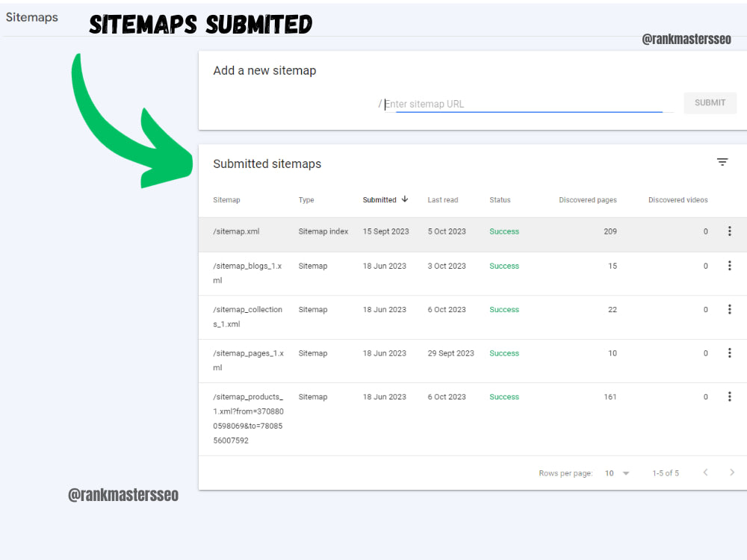The image size is (747, 560).
Task: Select the 209 discovered pages value
Action: click(610, 231)
